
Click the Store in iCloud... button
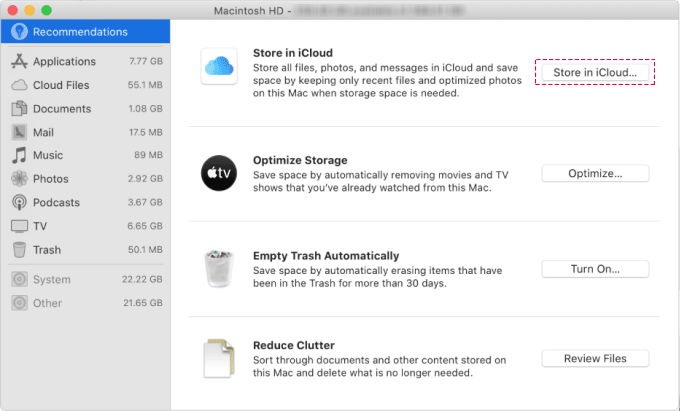click(595, 72)
